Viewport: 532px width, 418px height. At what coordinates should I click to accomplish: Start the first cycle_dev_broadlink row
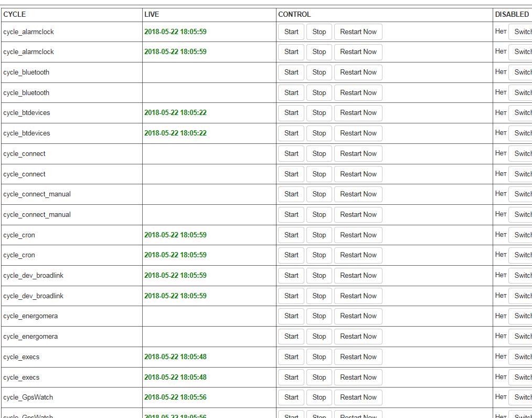[x=291, y=276]
